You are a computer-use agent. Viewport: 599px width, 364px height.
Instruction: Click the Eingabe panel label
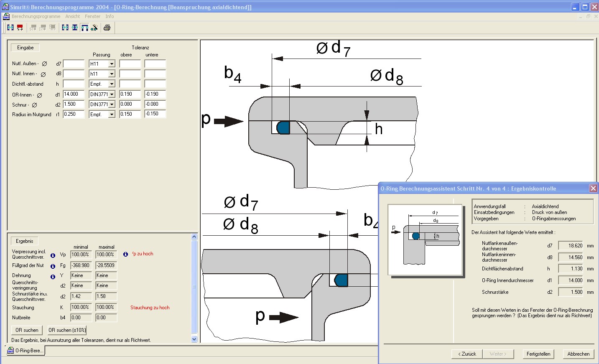coord(25,48)
